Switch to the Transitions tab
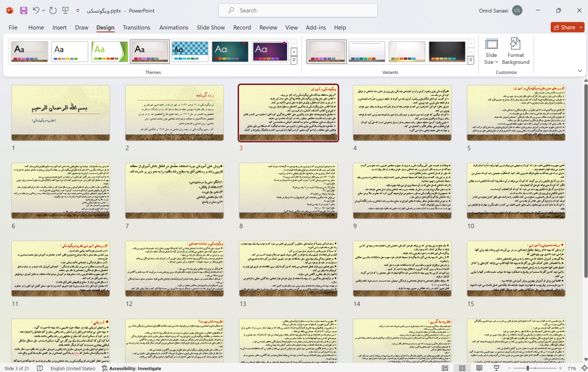The height and width of the screenshot is (372, 588). point(137,28)
